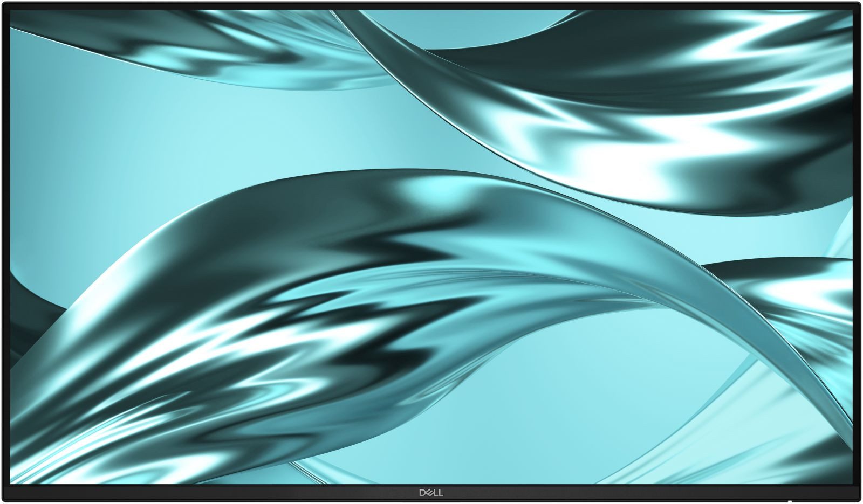Click the top bezel of the monitor
This screenshot has height=504, width=863.
(432, 4)
